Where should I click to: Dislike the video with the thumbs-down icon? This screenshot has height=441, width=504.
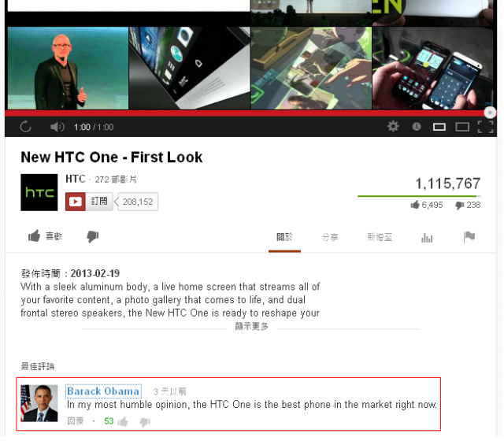(x=93, y=237)
